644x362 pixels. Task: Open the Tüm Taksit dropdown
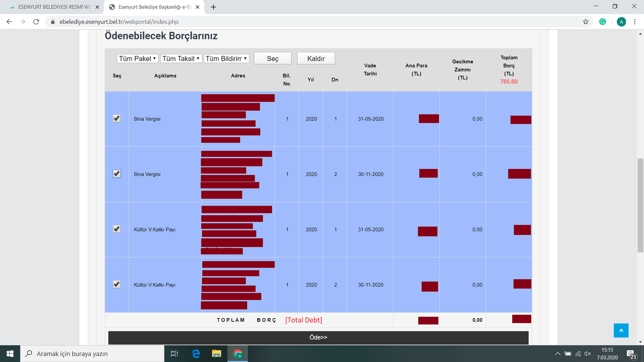pyautogui.click(x=181, y=59)
